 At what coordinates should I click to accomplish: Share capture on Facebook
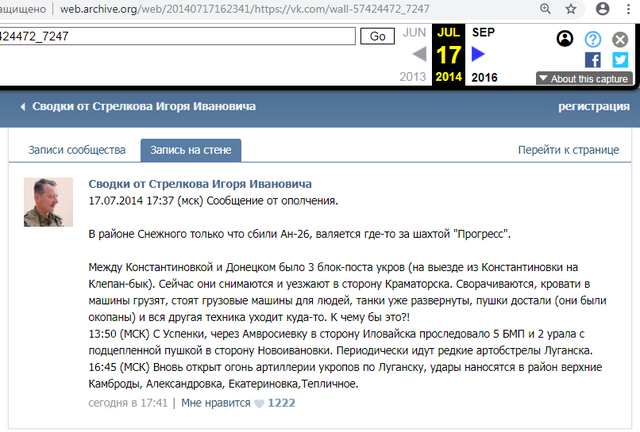coord(593,60)
